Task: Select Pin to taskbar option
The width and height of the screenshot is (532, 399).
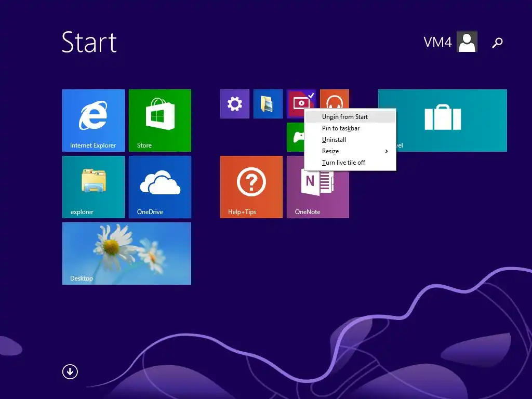Action: 350,128
